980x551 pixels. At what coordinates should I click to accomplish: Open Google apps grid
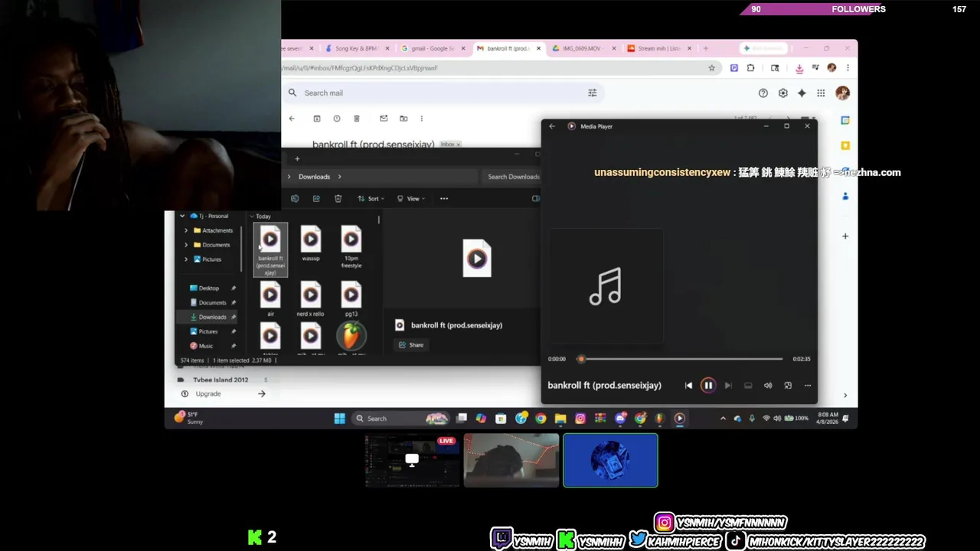[x=821, y=93]
